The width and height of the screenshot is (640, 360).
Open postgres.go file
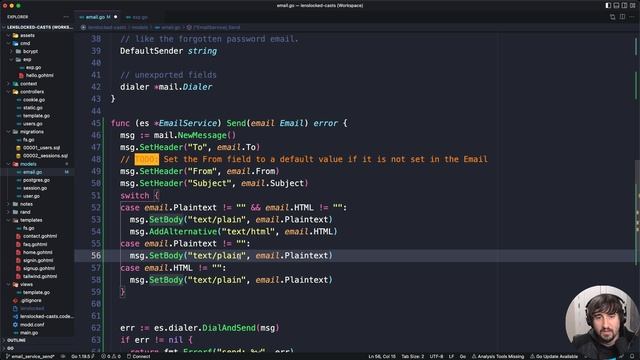(36, 180)
